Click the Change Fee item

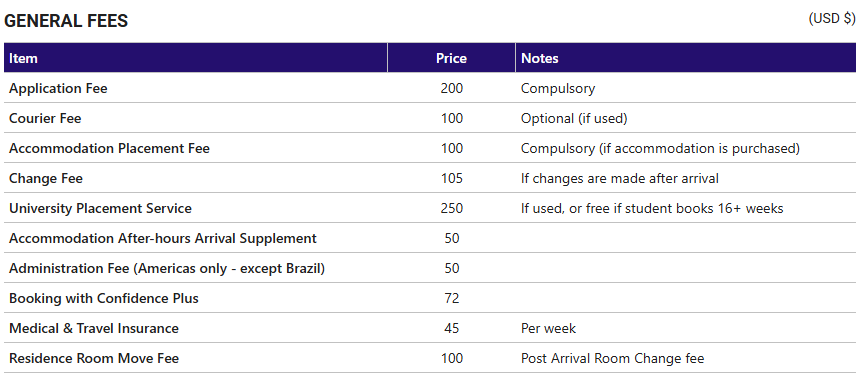click(x=46, y=178)
